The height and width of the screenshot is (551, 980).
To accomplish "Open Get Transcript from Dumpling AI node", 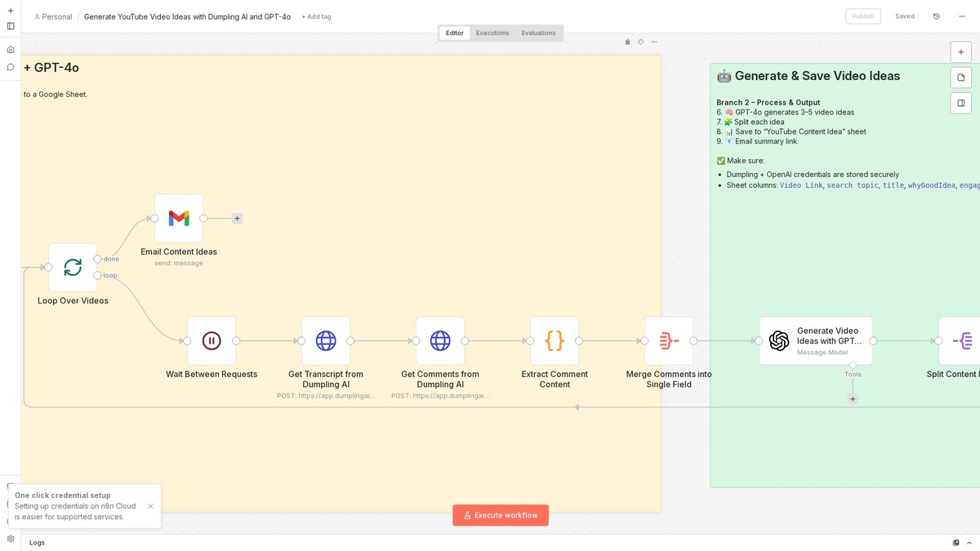I will point(326,340).
